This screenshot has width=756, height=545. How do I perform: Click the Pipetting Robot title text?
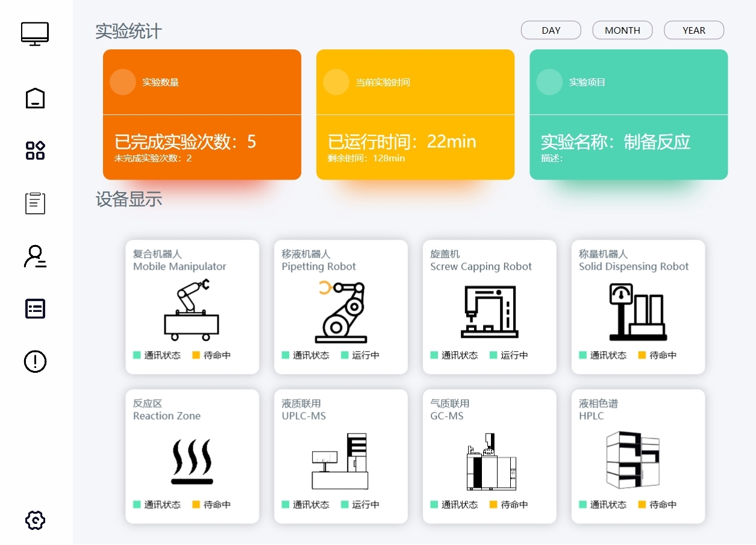tap(319, 266)
